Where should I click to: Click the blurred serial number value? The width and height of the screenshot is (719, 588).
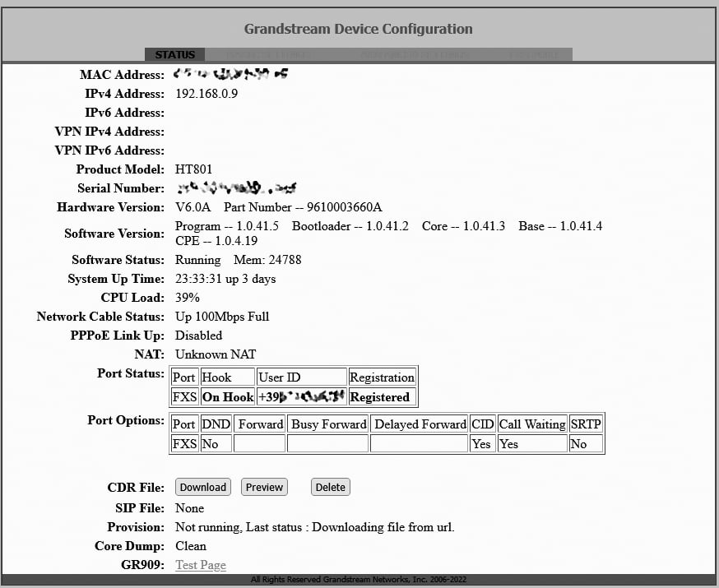[237, 188]
